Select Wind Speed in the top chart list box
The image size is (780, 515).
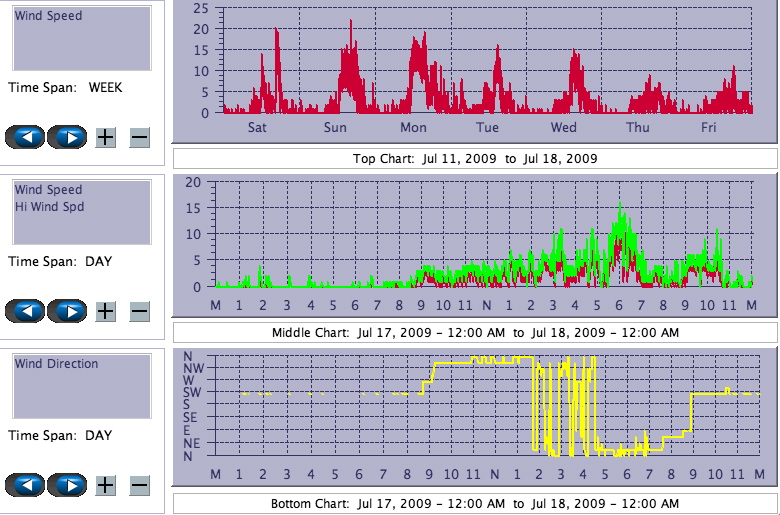click(x=49, y=17)
